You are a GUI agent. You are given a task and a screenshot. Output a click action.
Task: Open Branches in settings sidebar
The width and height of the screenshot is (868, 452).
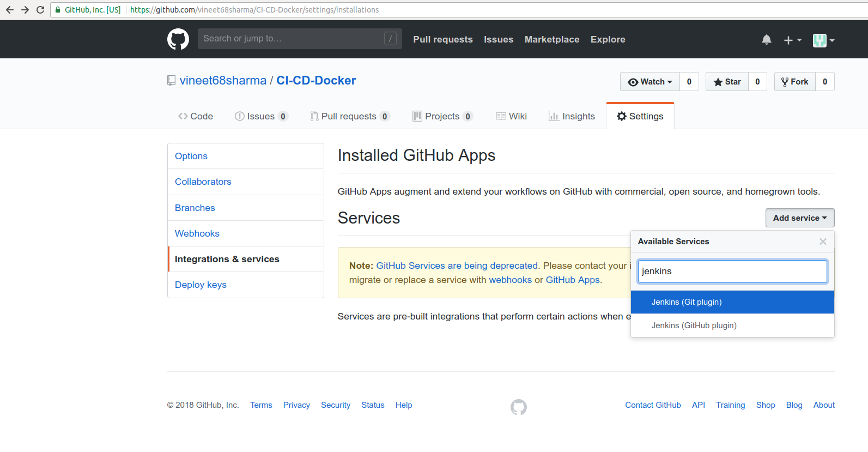(246, 208)
